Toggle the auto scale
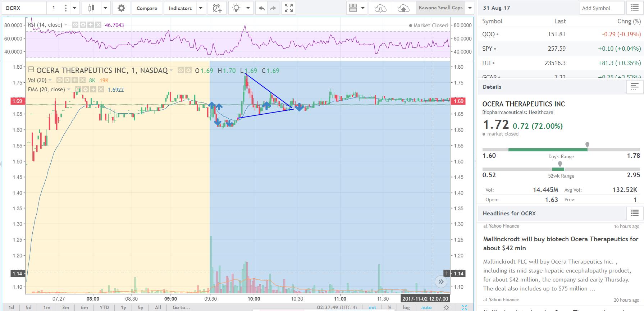 tap(426, 307)
